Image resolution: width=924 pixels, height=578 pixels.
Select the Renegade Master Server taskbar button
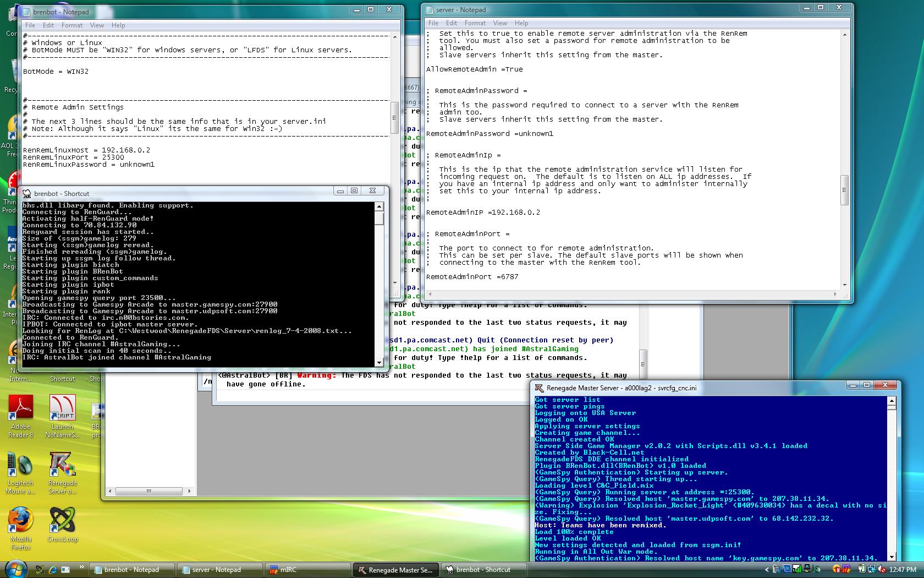point(395,570)
